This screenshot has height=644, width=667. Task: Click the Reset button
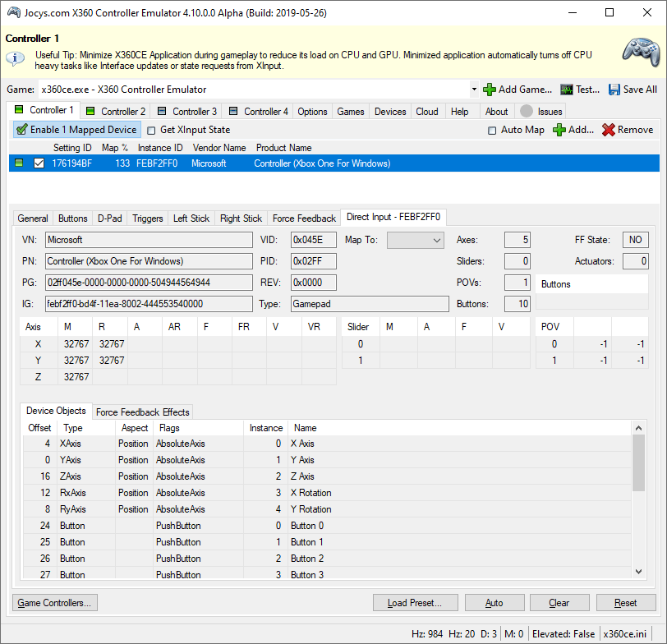coord(626,603)
